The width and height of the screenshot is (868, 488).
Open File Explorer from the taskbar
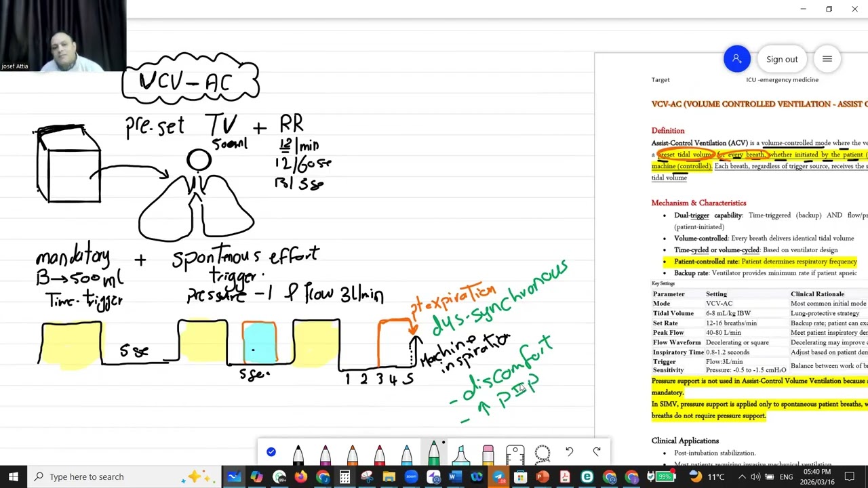[389, 476]
